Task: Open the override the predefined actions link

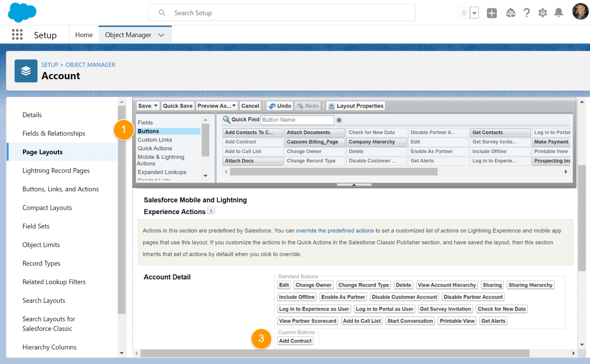Action: pyautogui.click(x=335, y=231)
